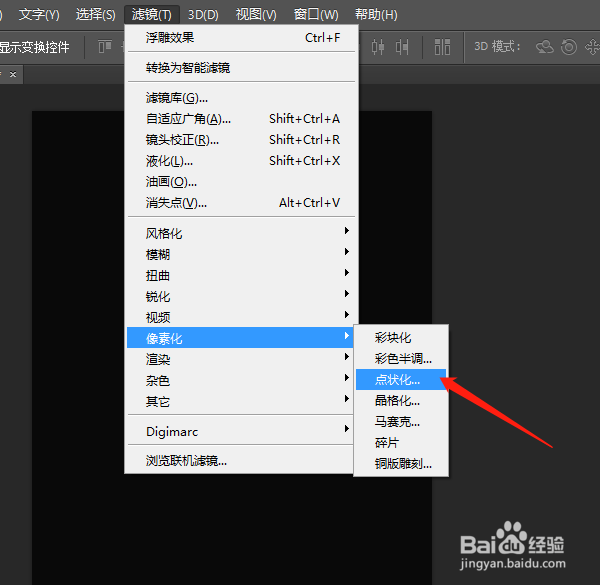Choose 浏览联机滤镜...

pos(240,461)
